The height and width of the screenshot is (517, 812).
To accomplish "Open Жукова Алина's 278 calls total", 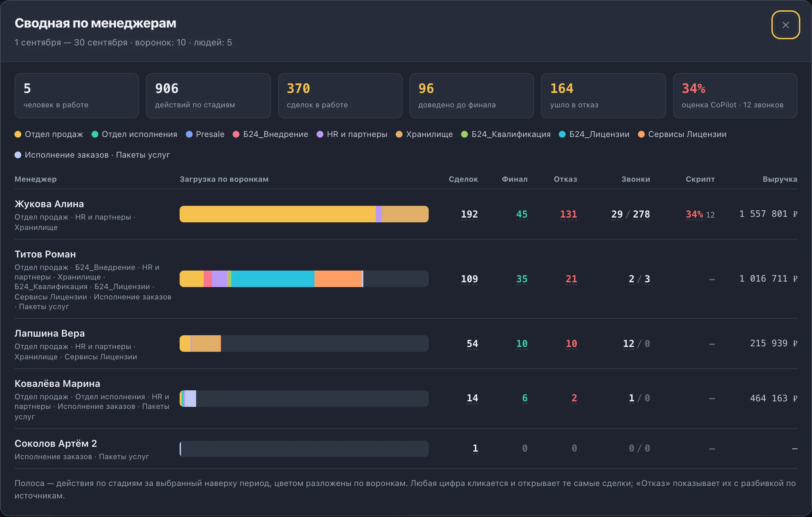I will pyautogui.click(x=641, y=214).
